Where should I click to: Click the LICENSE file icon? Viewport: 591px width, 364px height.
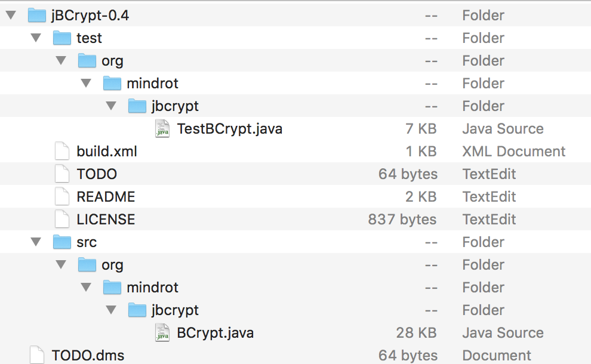click(x=62, y=220)
